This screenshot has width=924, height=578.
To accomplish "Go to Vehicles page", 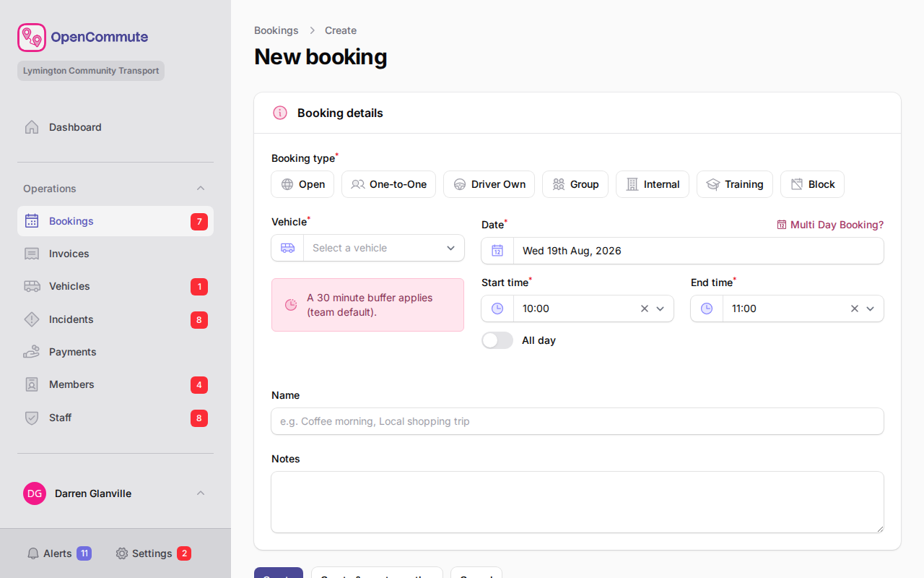I will (115, 286).
